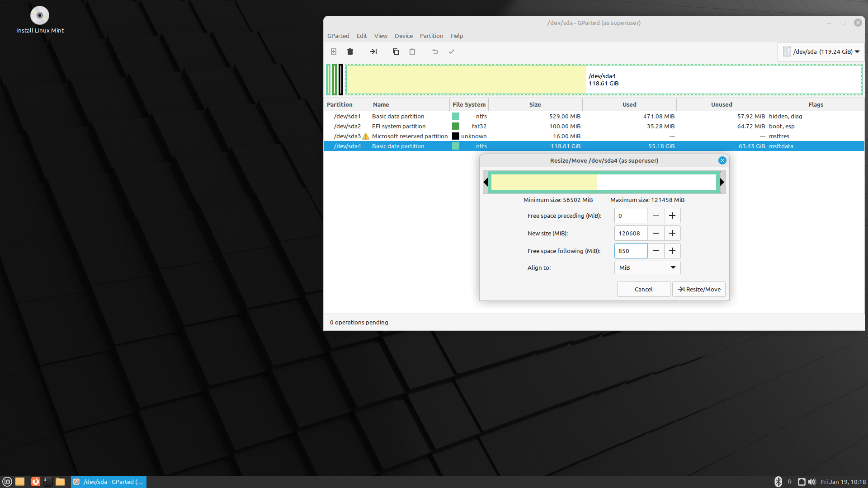
Task: Click the Apply all operations checkmark icon
Action: tap(451, 52)
